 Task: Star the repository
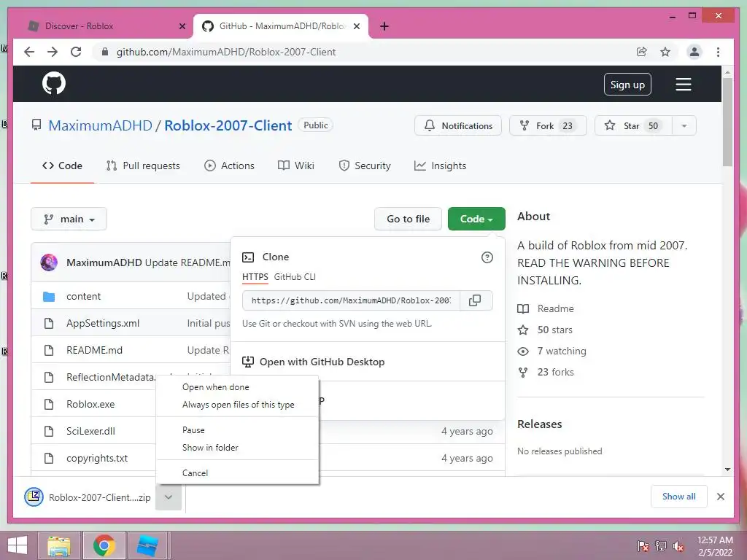pos(633,125)
